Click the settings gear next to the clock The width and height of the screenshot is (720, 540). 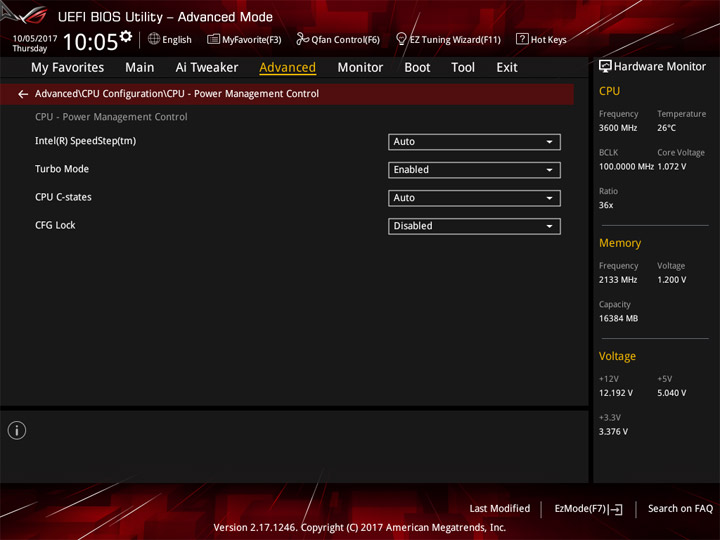click(126, 36)
